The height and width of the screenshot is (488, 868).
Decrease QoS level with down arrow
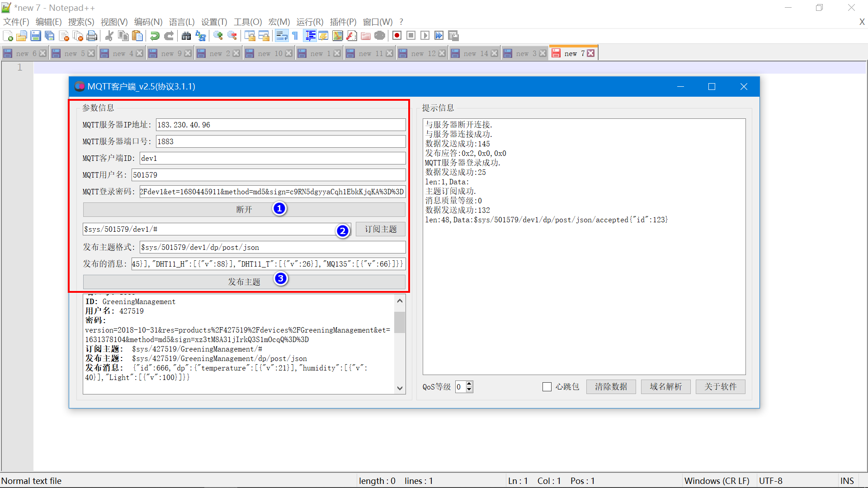coord(469,389)
